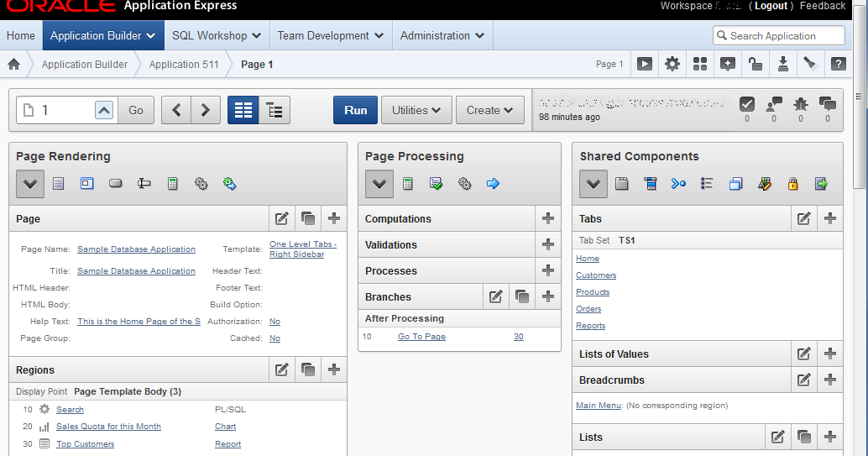Click the to-do checkmark icon in status area

click(747, 103)
